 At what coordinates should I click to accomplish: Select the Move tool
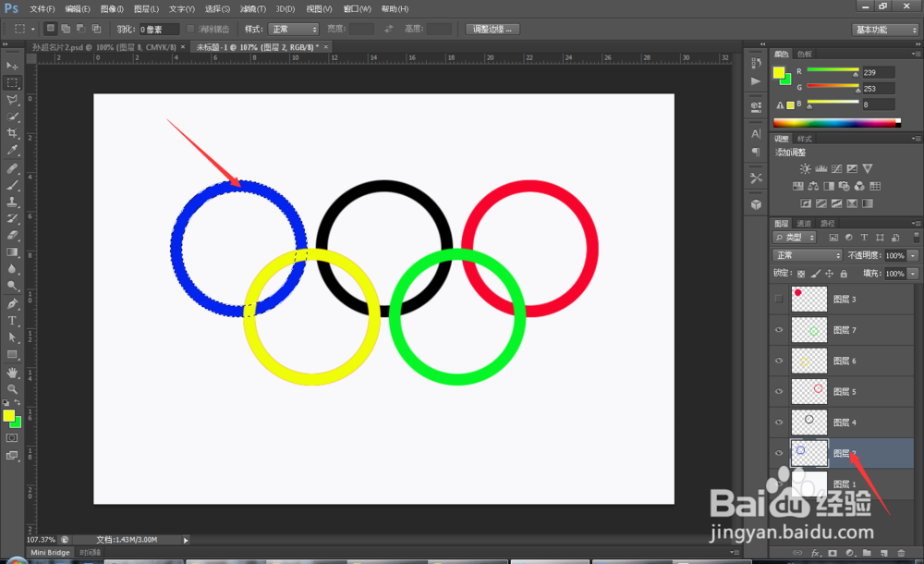pos(12,66)
